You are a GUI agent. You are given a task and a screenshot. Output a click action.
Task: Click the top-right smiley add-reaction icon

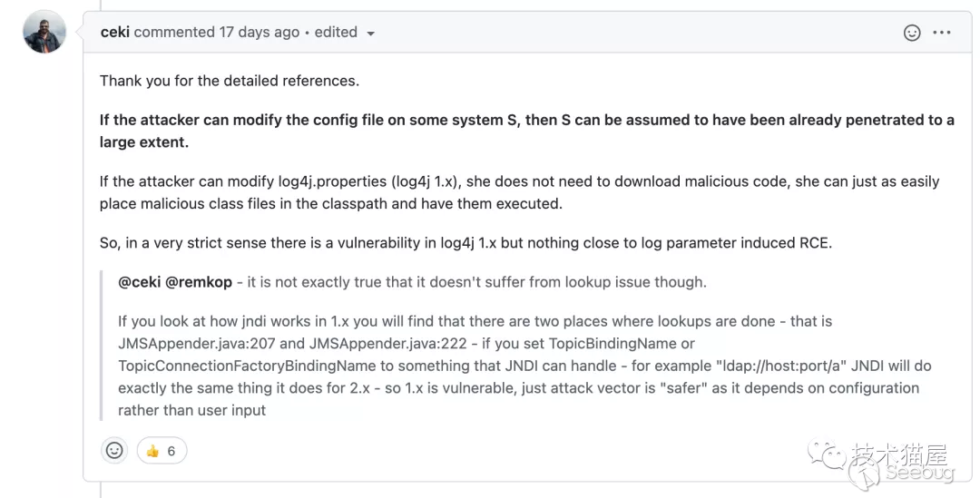coord(912,33)
